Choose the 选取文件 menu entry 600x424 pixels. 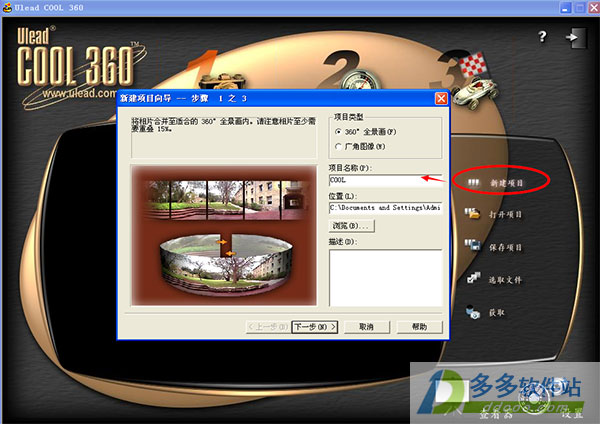[x=505, y=280]
